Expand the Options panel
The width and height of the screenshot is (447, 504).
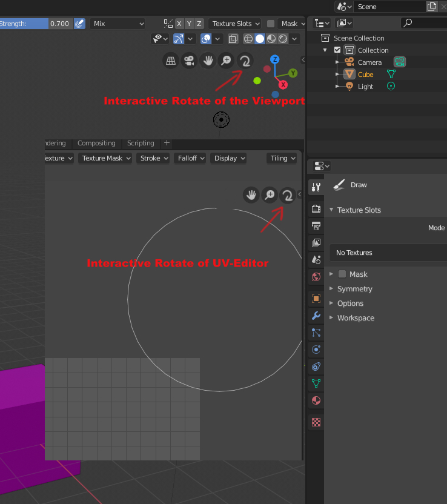[x=331, y=303]
